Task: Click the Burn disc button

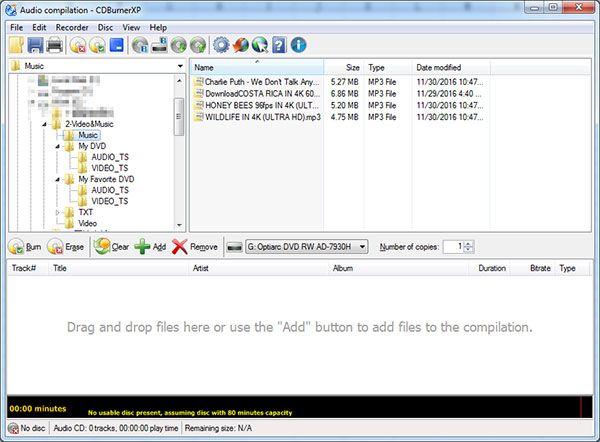Action: point(25,246)
